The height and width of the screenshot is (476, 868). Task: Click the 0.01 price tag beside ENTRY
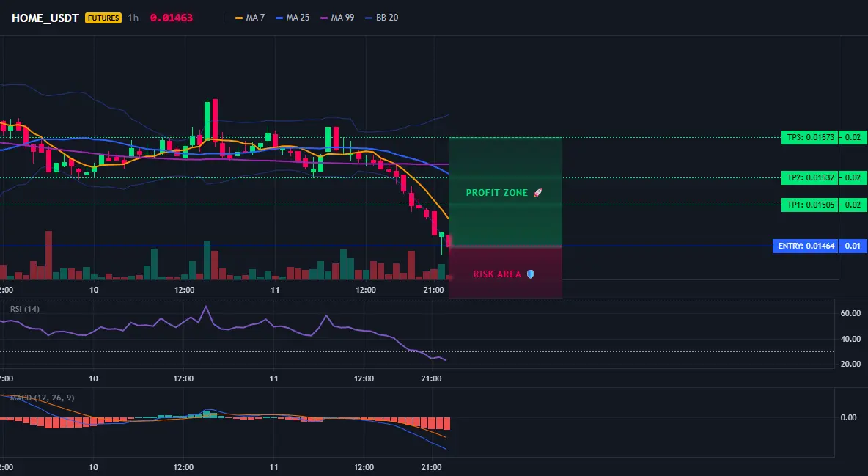coord(853,246)
